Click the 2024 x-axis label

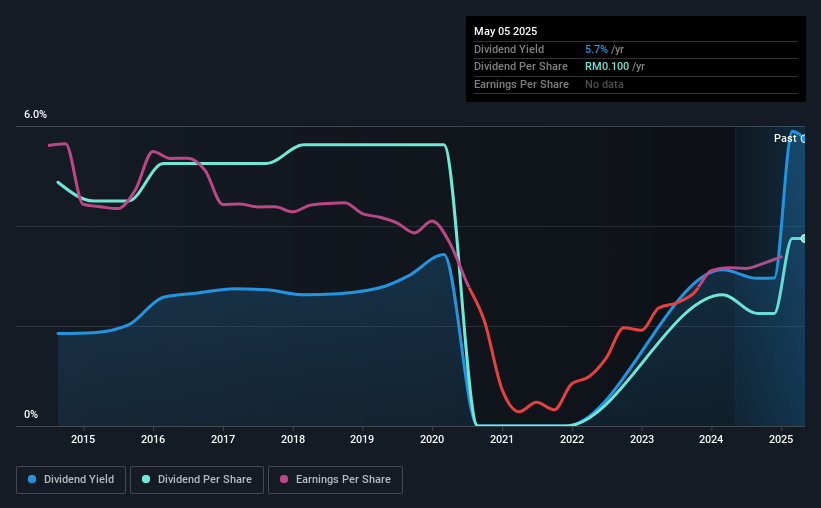click(x=711, y=439)
